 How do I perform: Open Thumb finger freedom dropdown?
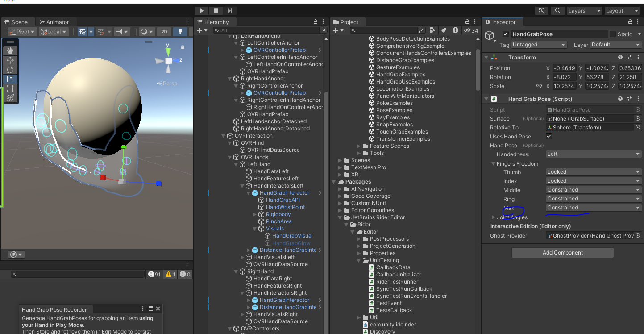[x=594, y=172]
